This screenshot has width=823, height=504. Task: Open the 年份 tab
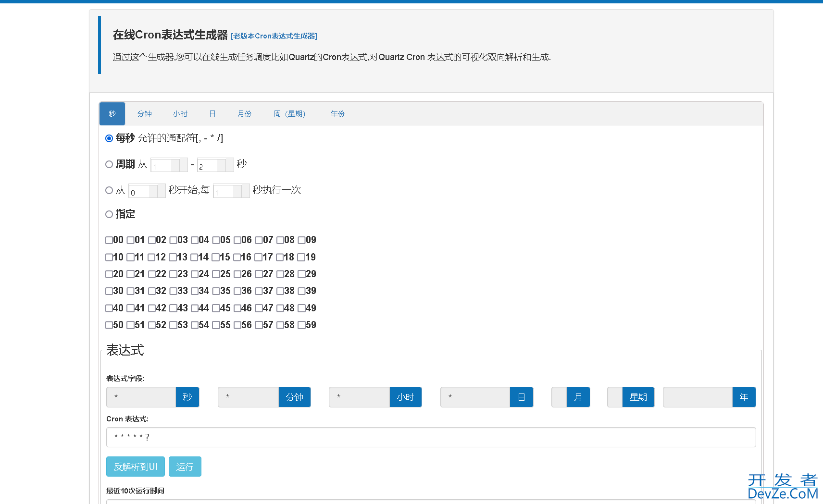tap(337, 114)
